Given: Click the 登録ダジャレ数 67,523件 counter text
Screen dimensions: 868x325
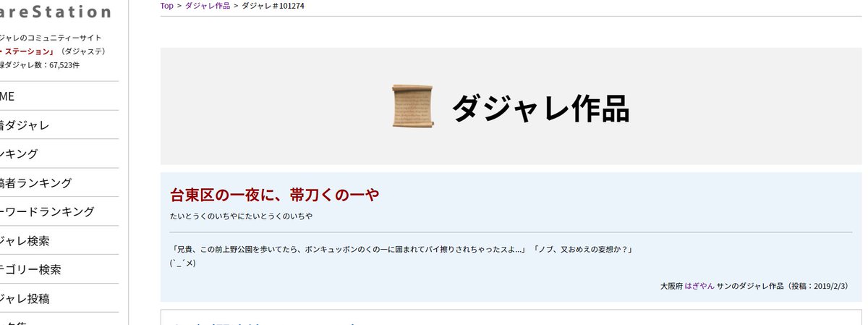Looking at the screenshot, I should pos(40,65).
